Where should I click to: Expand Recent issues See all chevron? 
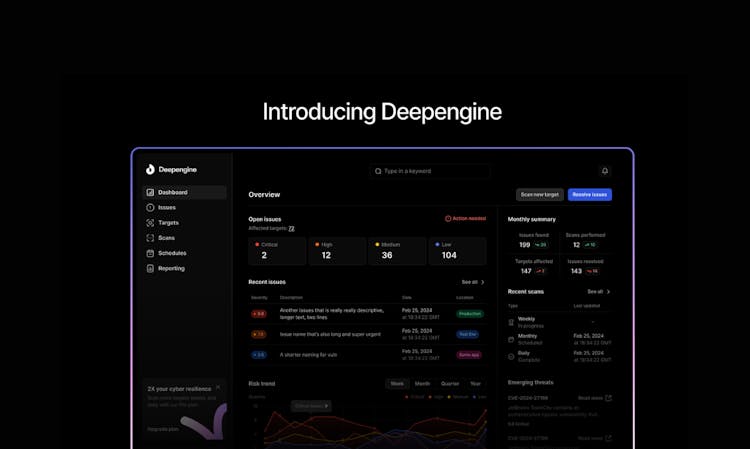click(483, 282)
